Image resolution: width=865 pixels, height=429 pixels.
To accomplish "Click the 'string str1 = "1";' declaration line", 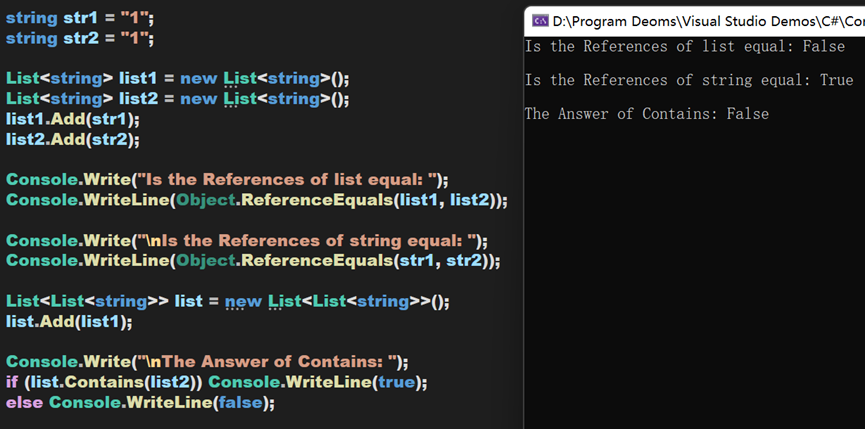I will click(x=80, y=19).
